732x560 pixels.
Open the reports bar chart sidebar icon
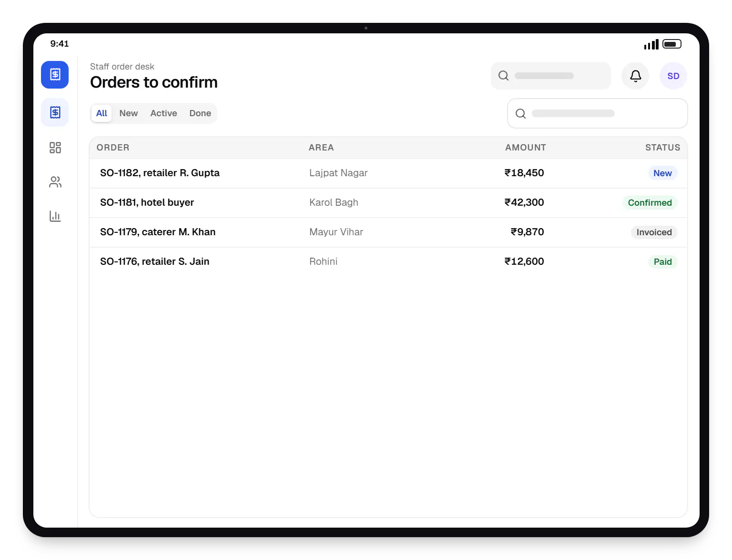pyautogui.click(x=55, y=216)
